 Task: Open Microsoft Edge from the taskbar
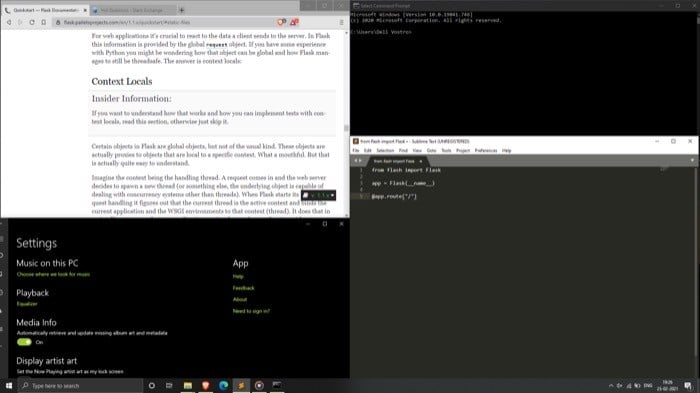tap(223, 385)
